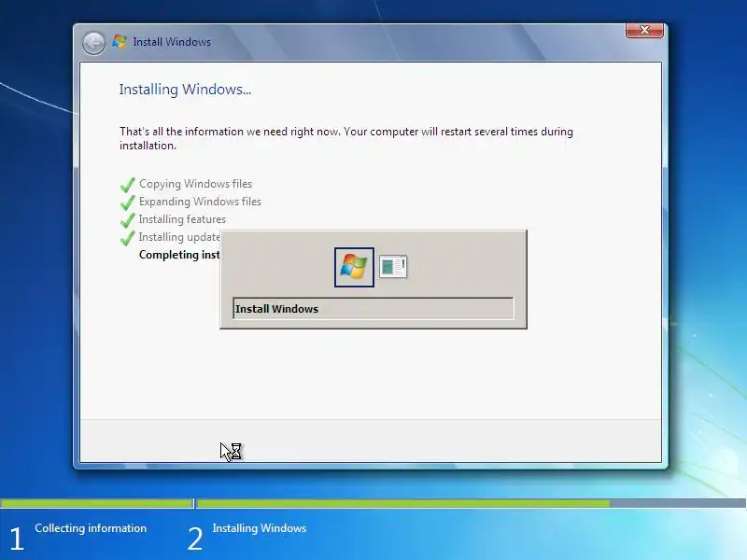Select the Windows logo icon in task switcher
This screenshot has height=560, width=747.
click(354, 267)
